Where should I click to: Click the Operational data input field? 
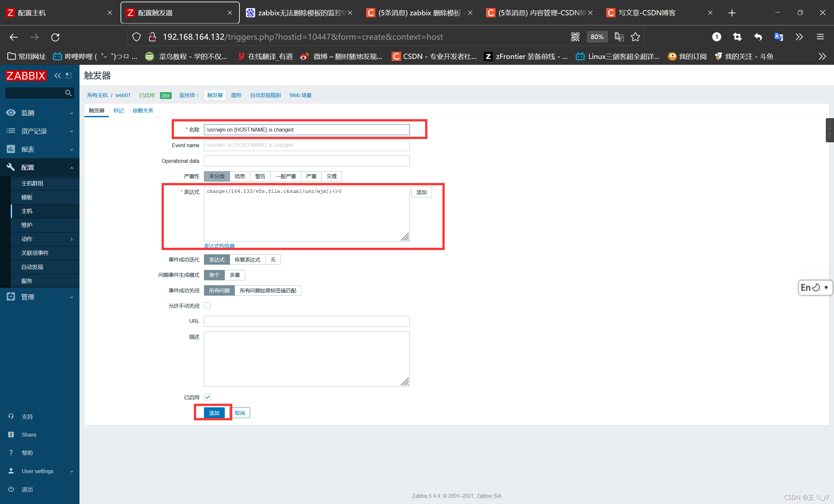[306, 161]
